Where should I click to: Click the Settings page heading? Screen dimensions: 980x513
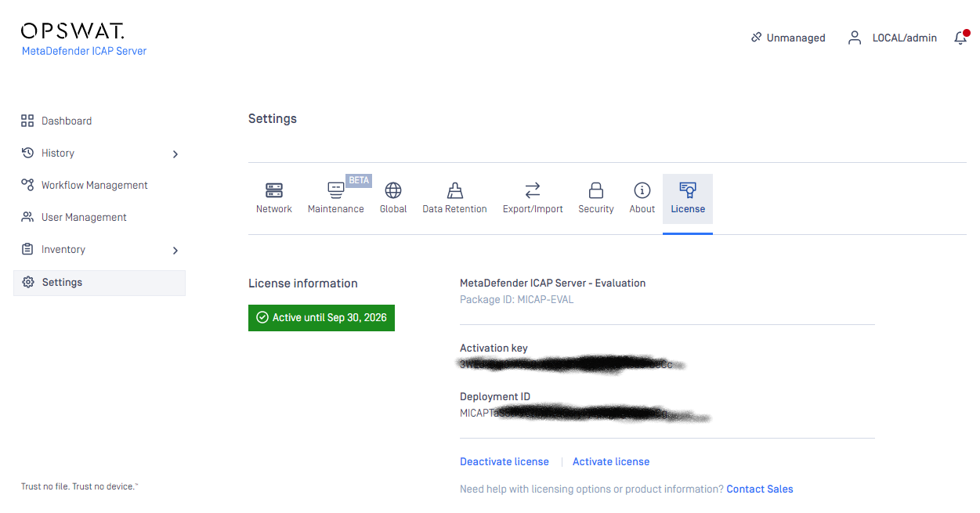click(x=273, y=119)
